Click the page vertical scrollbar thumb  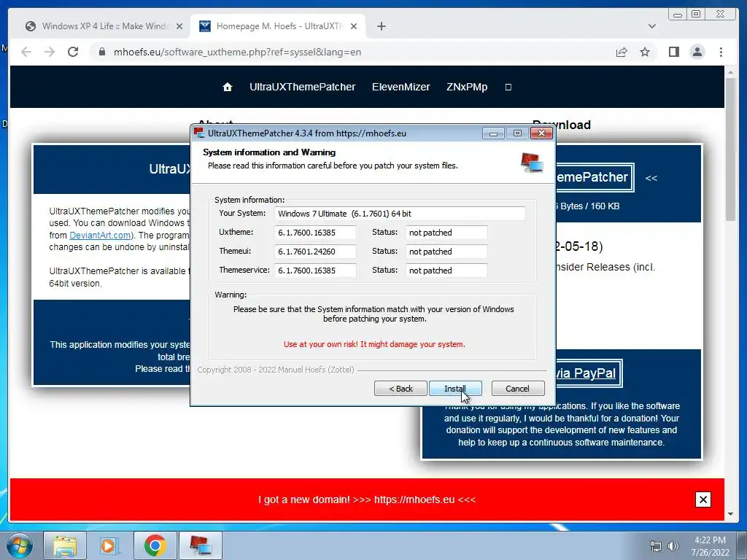(731, 149)
